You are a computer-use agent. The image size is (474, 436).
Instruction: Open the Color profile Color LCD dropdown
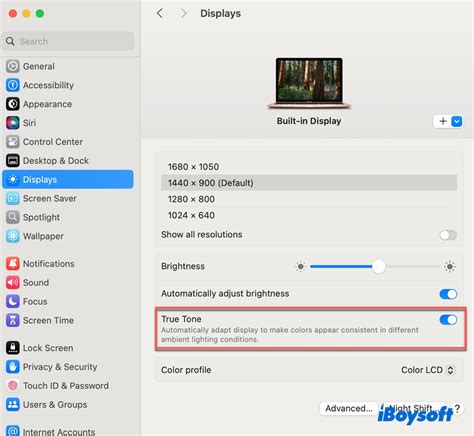(427, 370)
